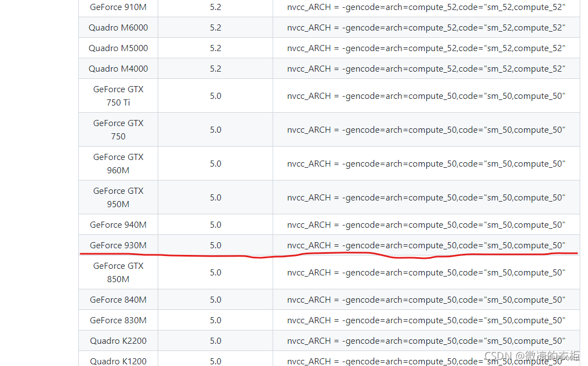This screenshot has height=366, width=588.
Task: Click nvcc_ARCH string in Quadro M5000 row
Action: (x=426, y=49)
